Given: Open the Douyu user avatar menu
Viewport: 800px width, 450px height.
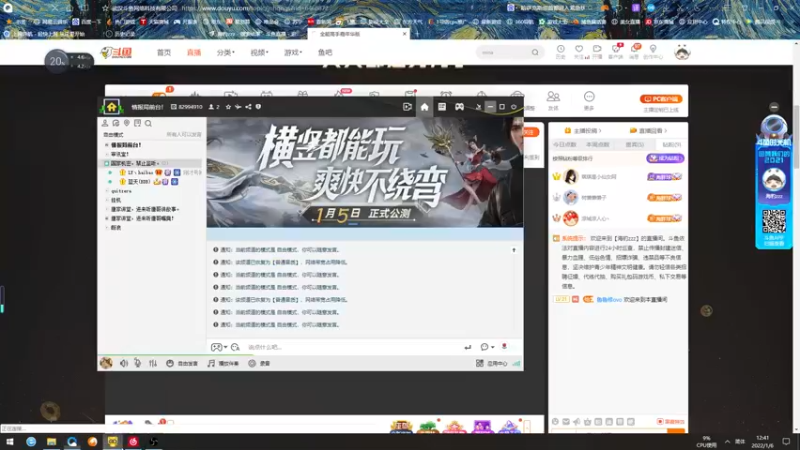Looking at the screenshot, I should [x=682, y=52].
